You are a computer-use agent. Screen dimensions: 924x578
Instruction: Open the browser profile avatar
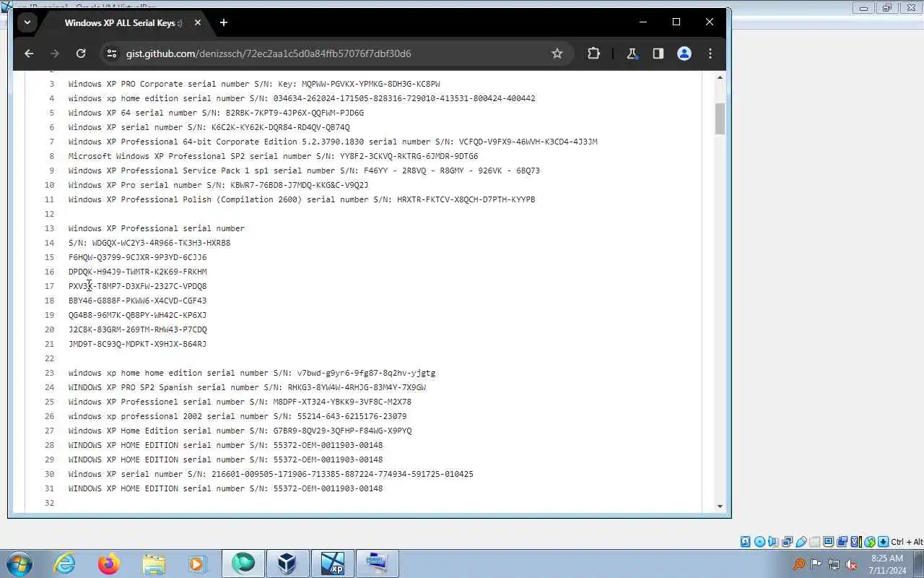684,53
